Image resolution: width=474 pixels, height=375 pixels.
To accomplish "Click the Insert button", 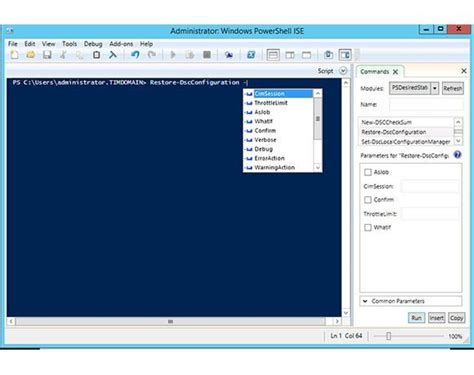I will point(436,318).
